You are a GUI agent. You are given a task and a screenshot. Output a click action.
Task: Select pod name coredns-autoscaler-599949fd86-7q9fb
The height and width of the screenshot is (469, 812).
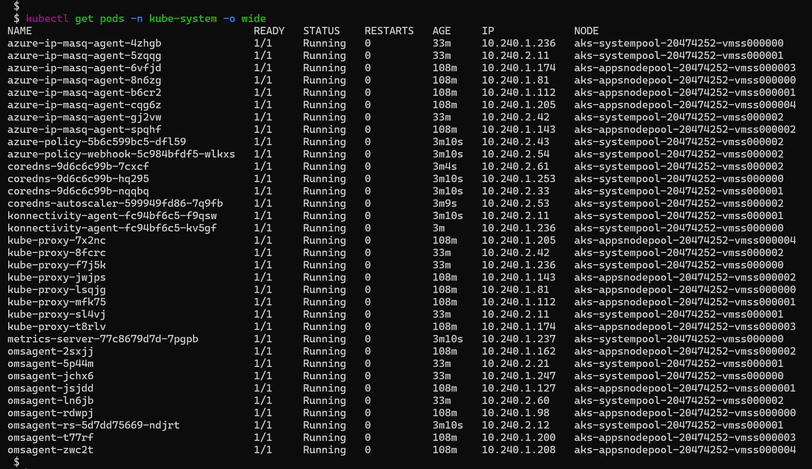pos(115,203)
